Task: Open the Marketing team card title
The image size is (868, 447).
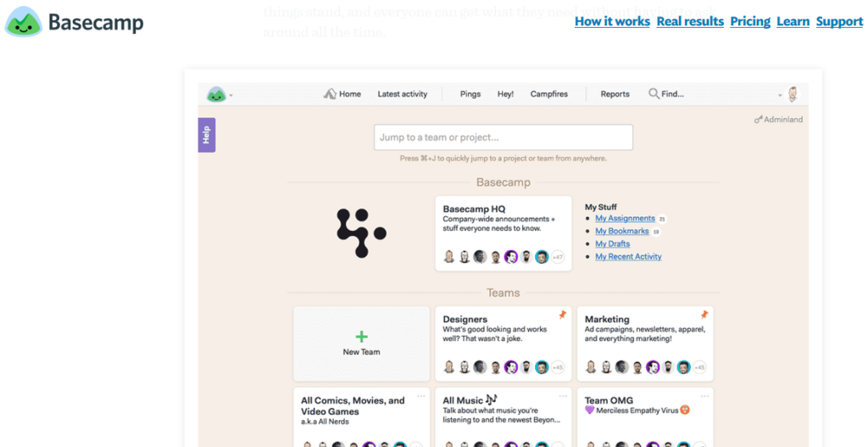Action: (607, 319)
